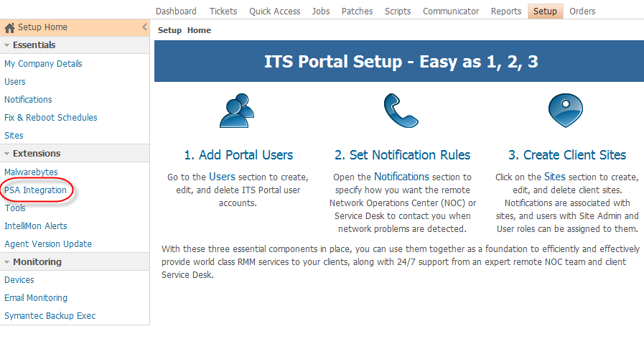Select Fix & Reboot Schedules
The height and width of the screenshot is (339, 644).
[50, 118]
